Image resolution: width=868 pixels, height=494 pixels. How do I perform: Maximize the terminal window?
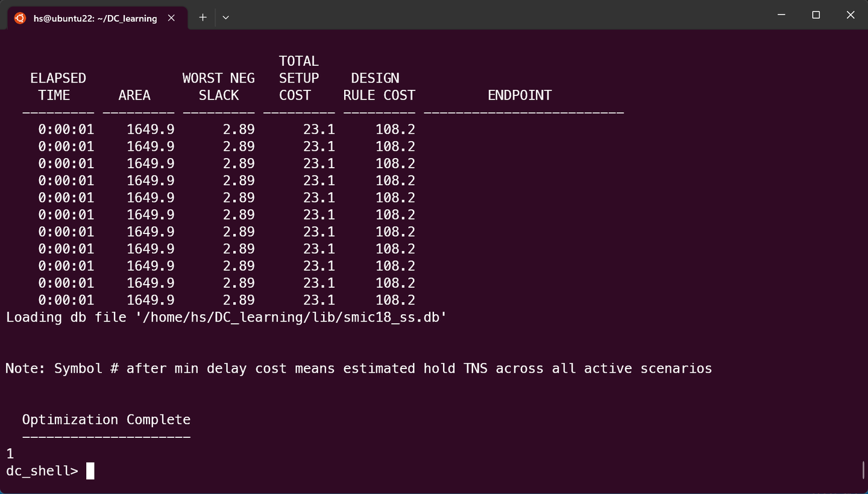pyautogui.click(x=816, y=14)
